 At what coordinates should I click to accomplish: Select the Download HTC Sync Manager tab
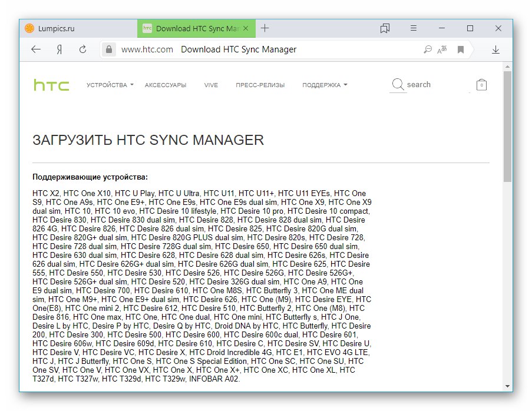(x=196, y=28)
